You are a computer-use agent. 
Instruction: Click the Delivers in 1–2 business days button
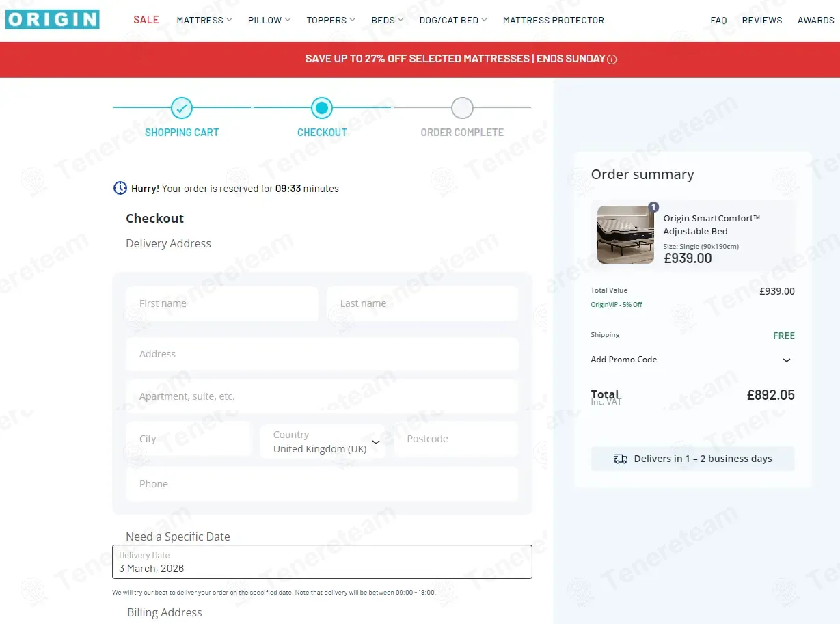point(692,459)
